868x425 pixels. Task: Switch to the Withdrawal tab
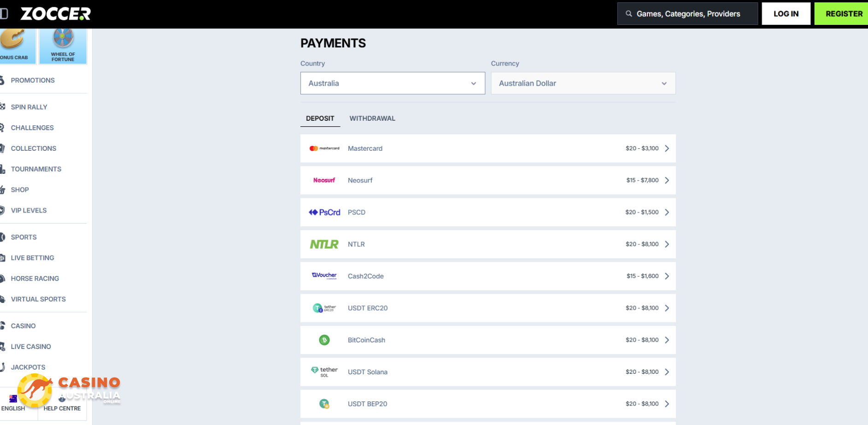[372, 118]
